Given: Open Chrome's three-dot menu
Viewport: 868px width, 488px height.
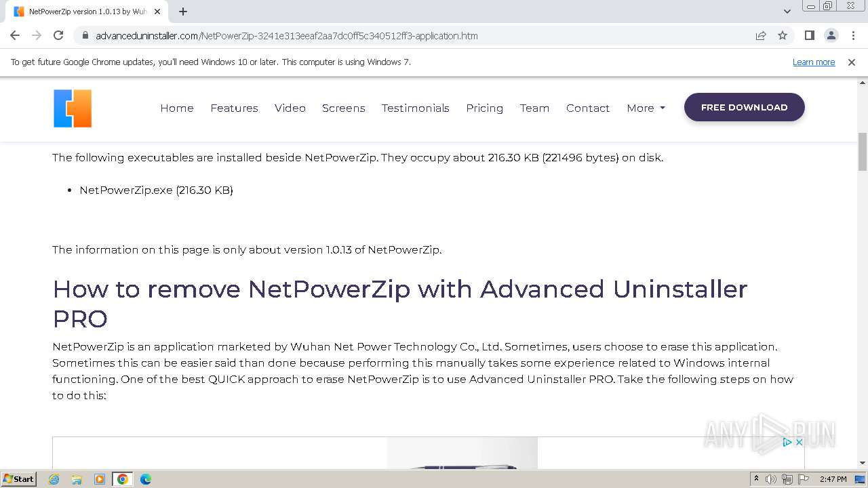Looking at the screenshot, I should tap(853, 35).
